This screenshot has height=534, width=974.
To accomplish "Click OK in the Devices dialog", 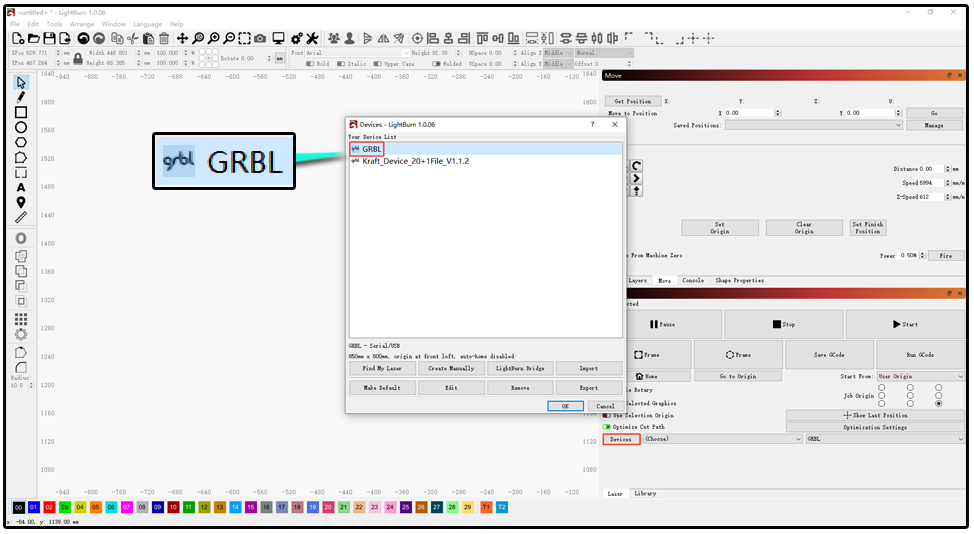I will coord(565,406).
